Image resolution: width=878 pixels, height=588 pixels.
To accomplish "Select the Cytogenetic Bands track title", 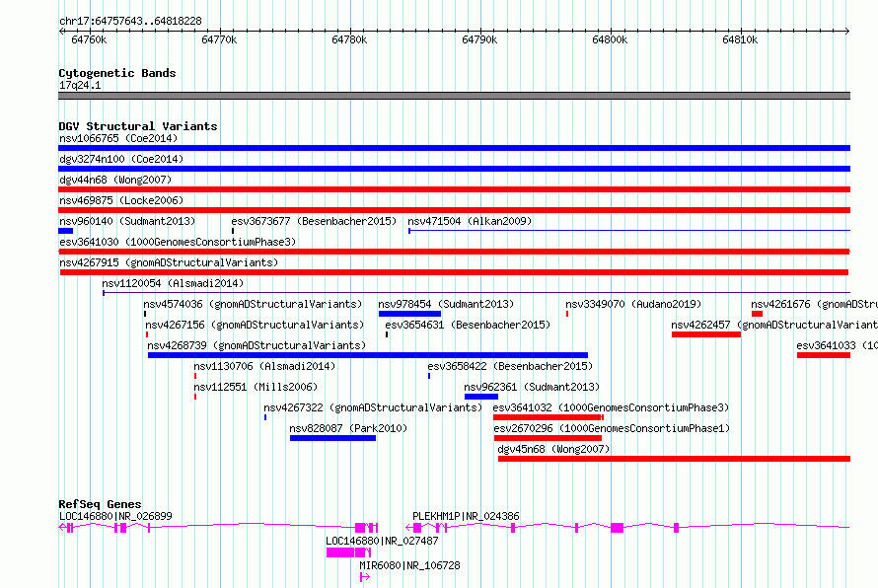I will pyautogui.click(x=117, y=73).
